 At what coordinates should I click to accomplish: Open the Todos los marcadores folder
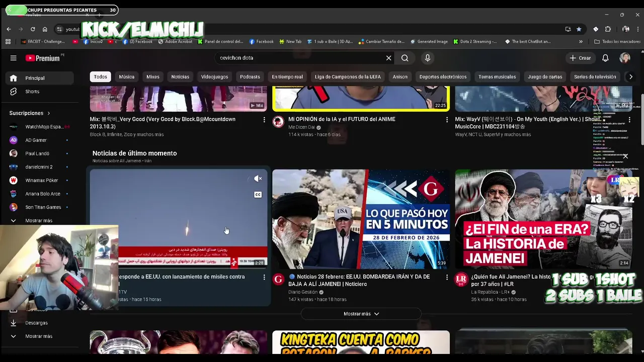(617, 42)
